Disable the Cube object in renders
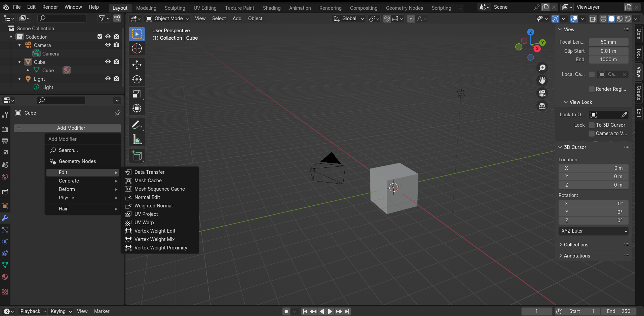 (x=116, y=62)
